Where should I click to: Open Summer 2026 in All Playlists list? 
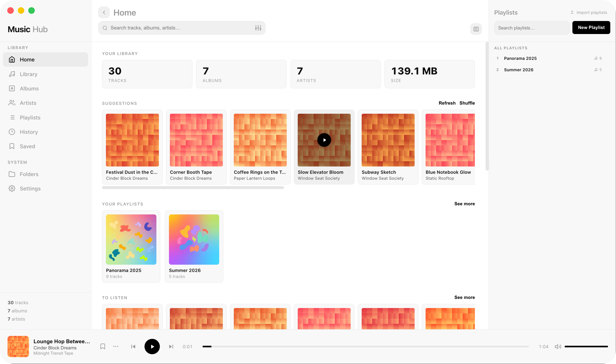coord(549,70)
